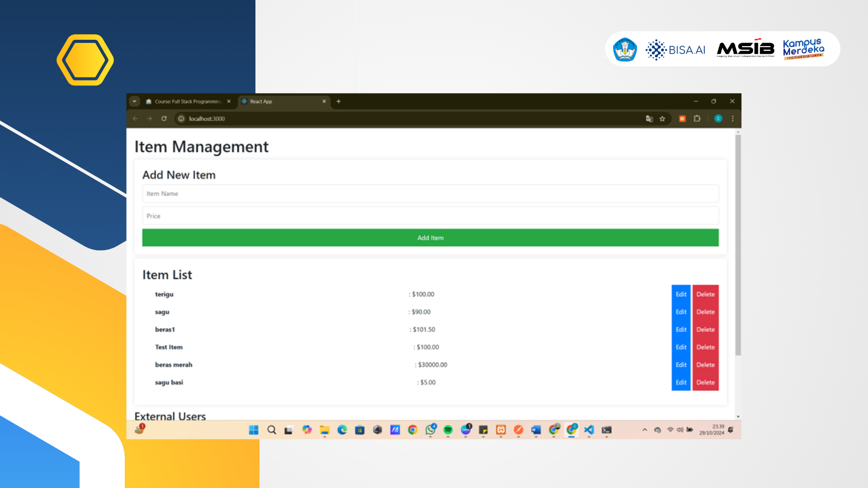Open the notification bell icon
Viewport: 868px width, 488px height.
tap(731, 430)
